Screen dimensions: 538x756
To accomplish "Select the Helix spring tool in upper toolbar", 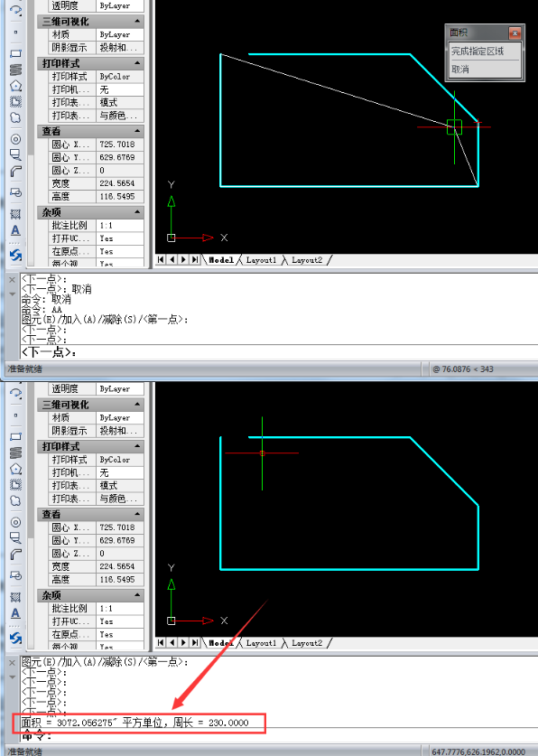I will pos(16,70).
